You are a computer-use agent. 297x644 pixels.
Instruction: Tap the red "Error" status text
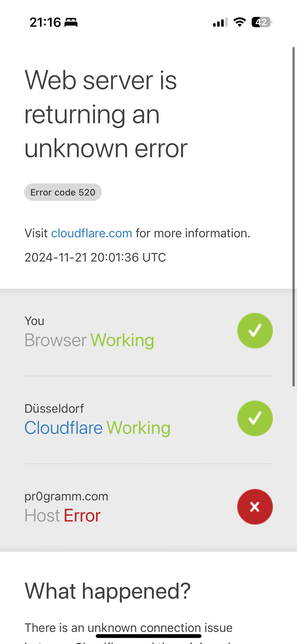coord(82,516)
